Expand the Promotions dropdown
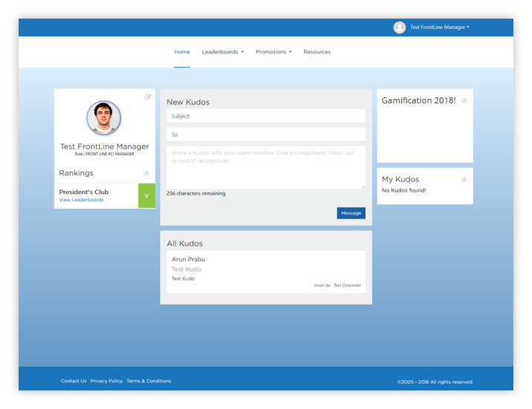The height and width of the screenshot is (409, 532). [273, 52]
